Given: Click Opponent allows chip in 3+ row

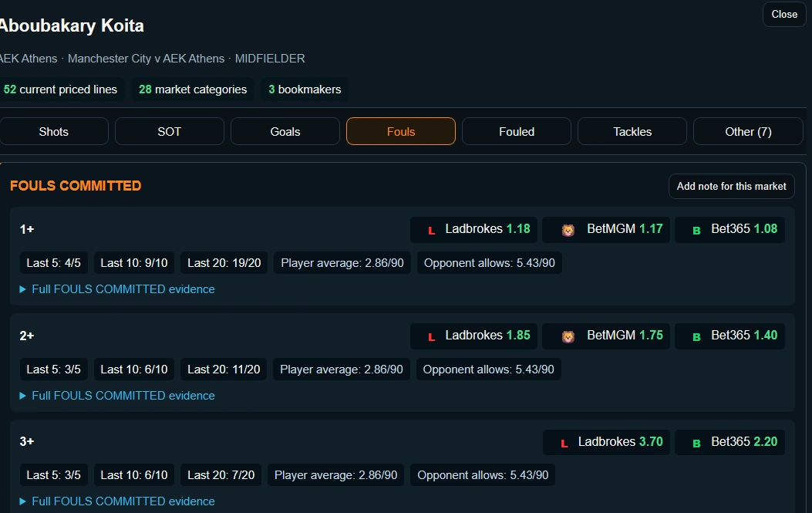Looking at the screenshot, I should pyautogui.click(x=483, y=475).
